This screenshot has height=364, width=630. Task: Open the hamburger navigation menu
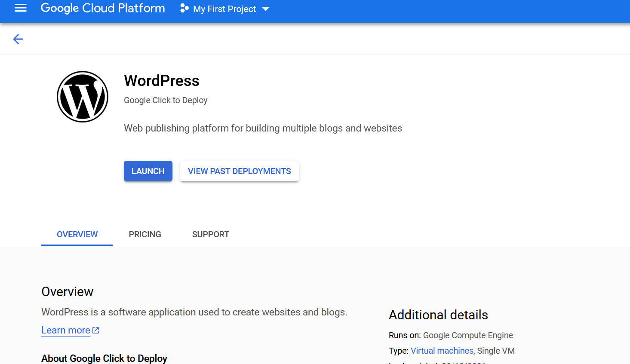click(21, 8)
